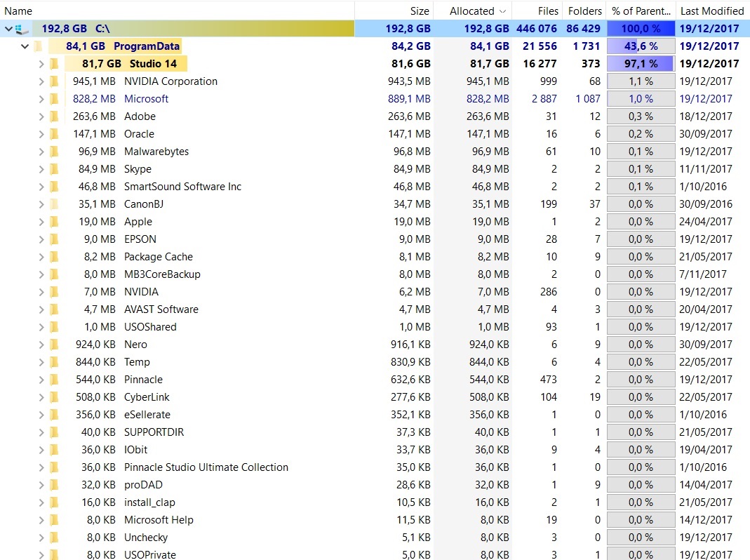Click the ProgramData folder icon
This screenshot has height=560, width=750.
(38, 46)
